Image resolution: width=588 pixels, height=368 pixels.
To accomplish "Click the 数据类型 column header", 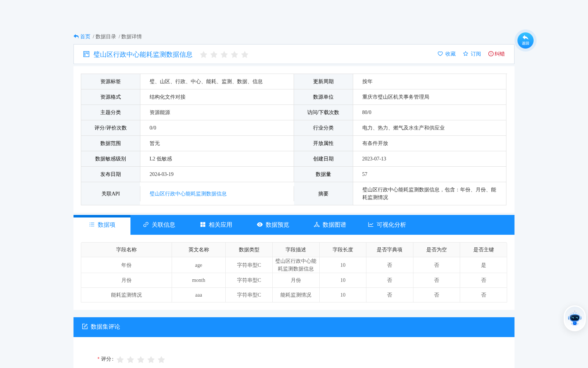I will click(x=249, y=250).
